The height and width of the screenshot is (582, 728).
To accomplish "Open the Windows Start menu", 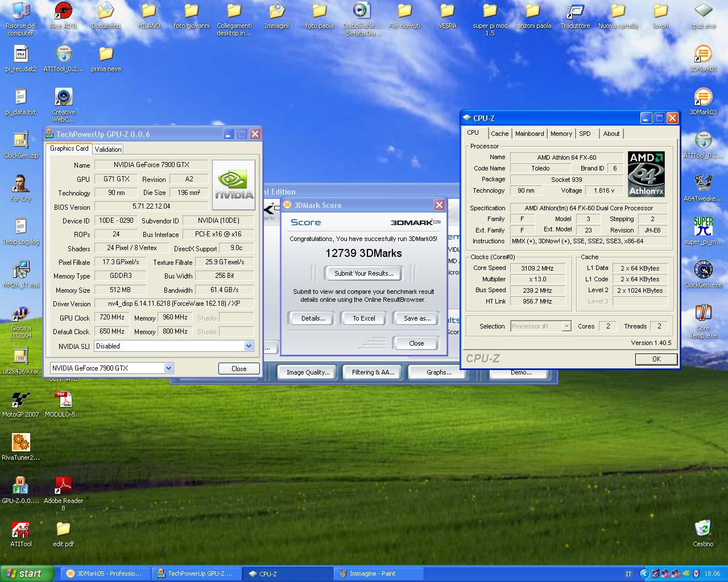I will [27, 573].
